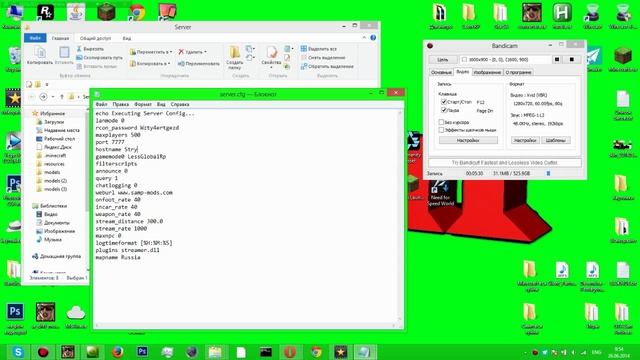Select Desktop (Рабочий стол) in Explorer sidebar
The width and height of the screenshot is (640, 360).
click(55, 139)
